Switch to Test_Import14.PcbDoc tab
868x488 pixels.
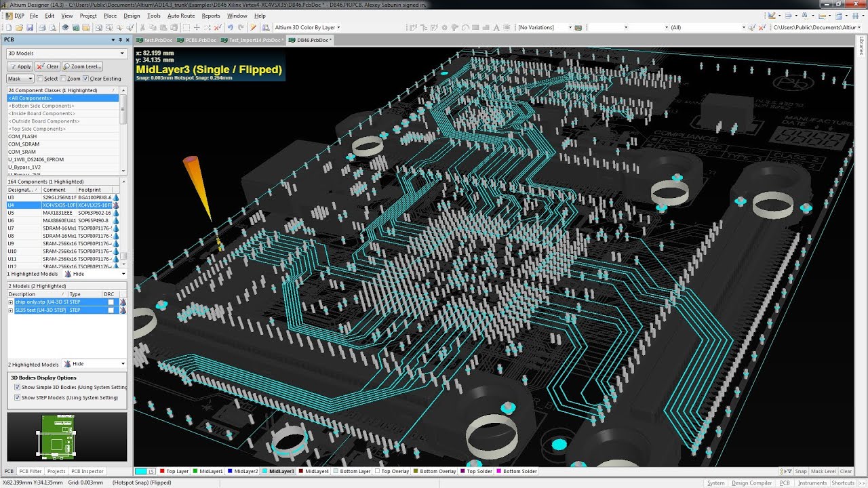(252, 40)
